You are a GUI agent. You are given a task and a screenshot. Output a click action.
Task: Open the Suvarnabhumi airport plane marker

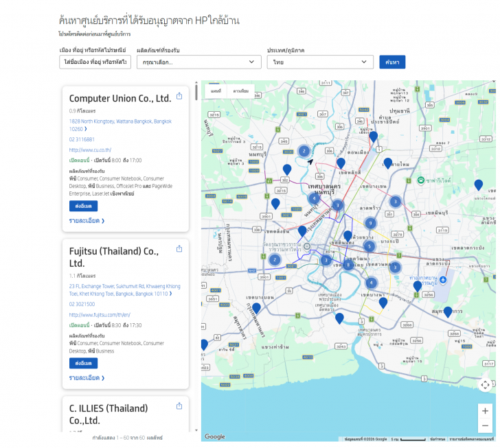pos(442,280)
